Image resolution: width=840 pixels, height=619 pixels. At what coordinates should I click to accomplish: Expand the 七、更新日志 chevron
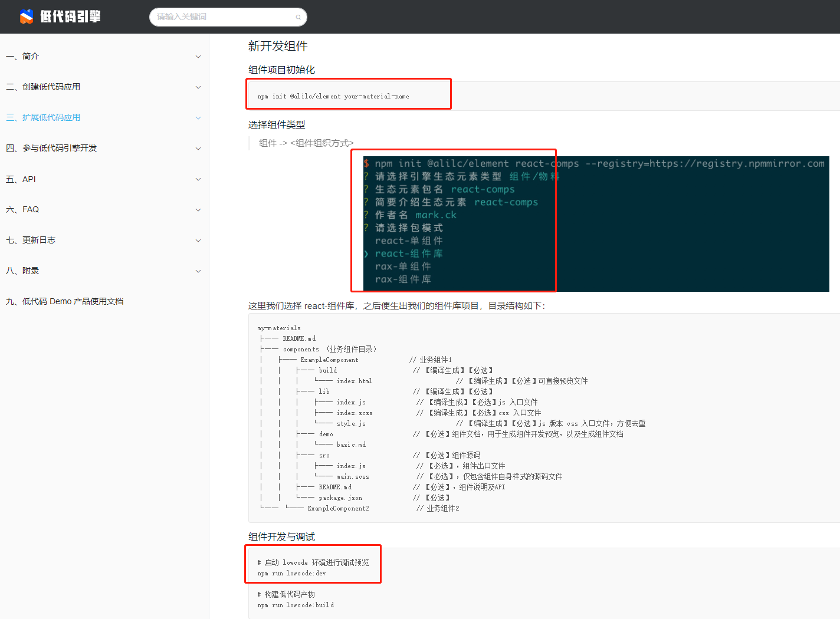tap(198, 241)
